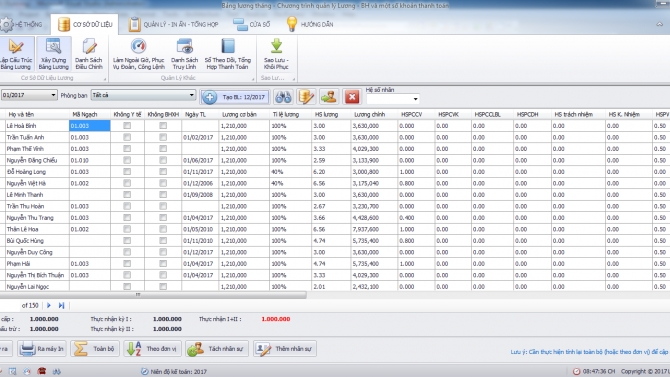Click the red X delete icon

(x=352, y=97)
